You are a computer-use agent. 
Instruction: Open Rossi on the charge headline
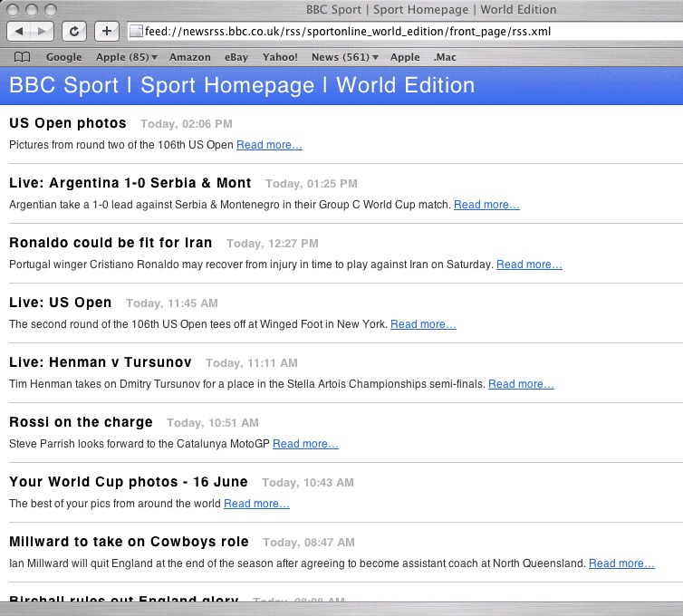click(81, 422)
